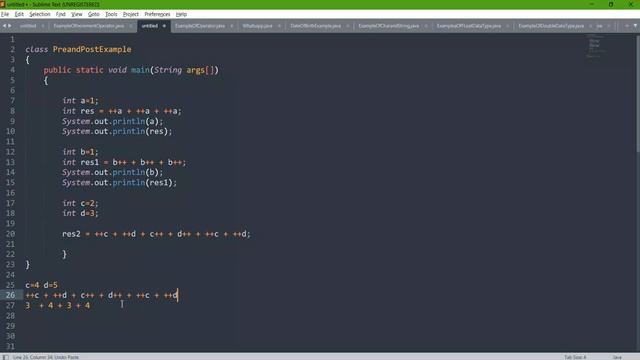Click the new tab plus button
640x360 pixels.
(x=627, y=26)
